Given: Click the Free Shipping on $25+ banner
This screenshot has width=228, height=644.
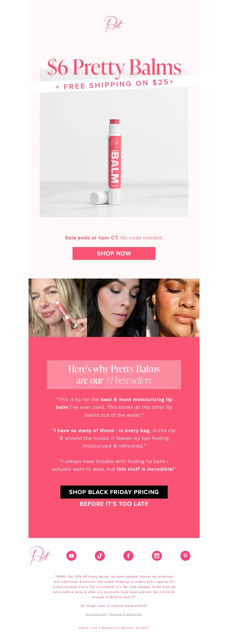Looking at the screenshot, I should click(115, 84).
